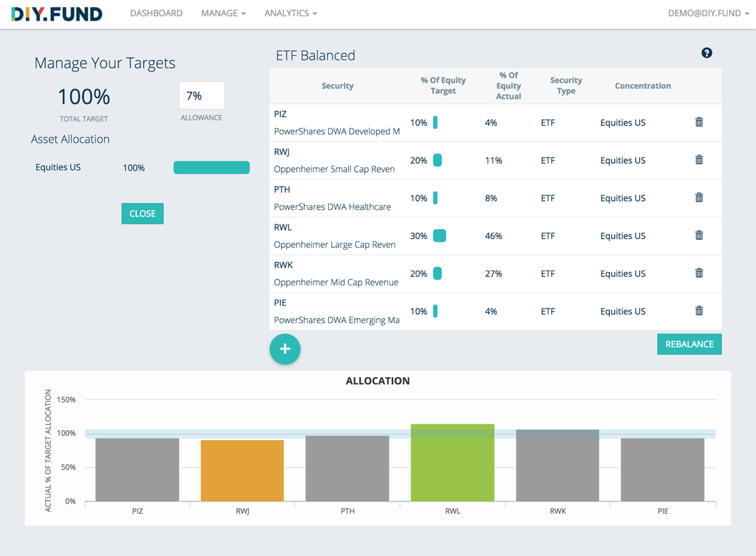Go to the Dashboard page

coord(156,13)
